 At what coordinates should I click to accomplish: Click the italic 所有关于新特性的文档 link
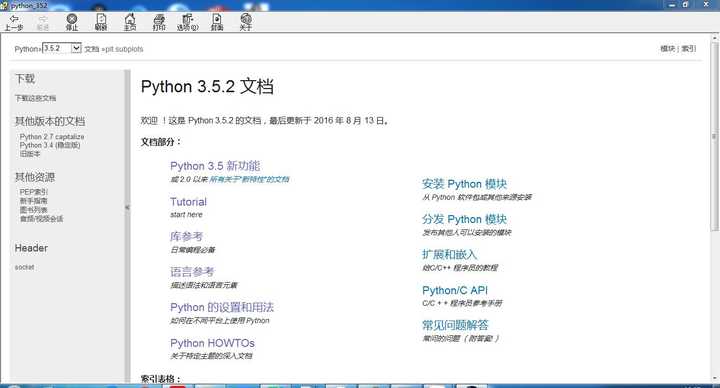click(249, 179)
